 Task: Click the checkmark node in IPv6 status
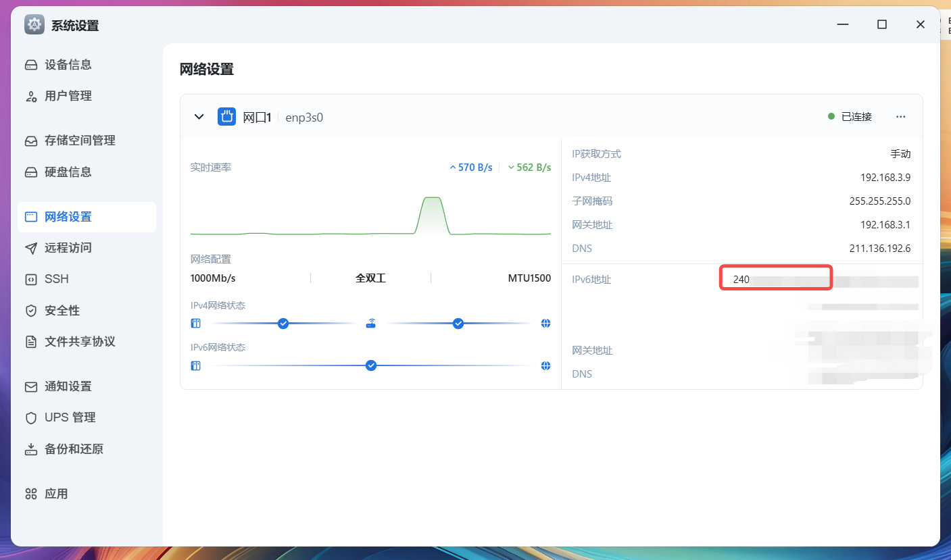pyautogui.click(x=370, y=365)
